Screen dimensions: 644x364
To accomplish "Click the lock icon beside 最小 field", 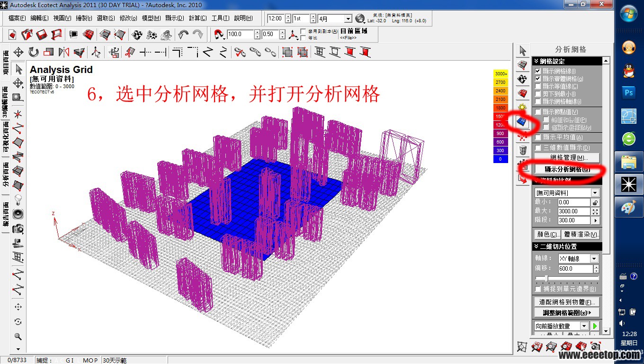I will coord(596,202).
